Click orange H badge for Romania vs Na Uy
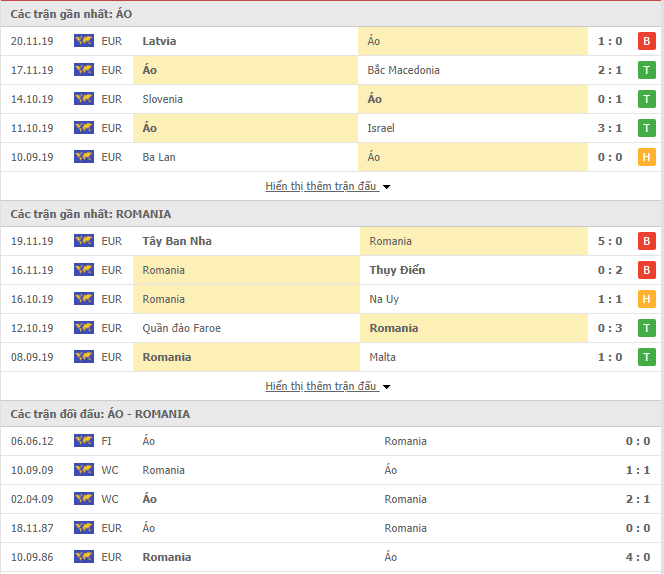 click(x=646, y=299)
